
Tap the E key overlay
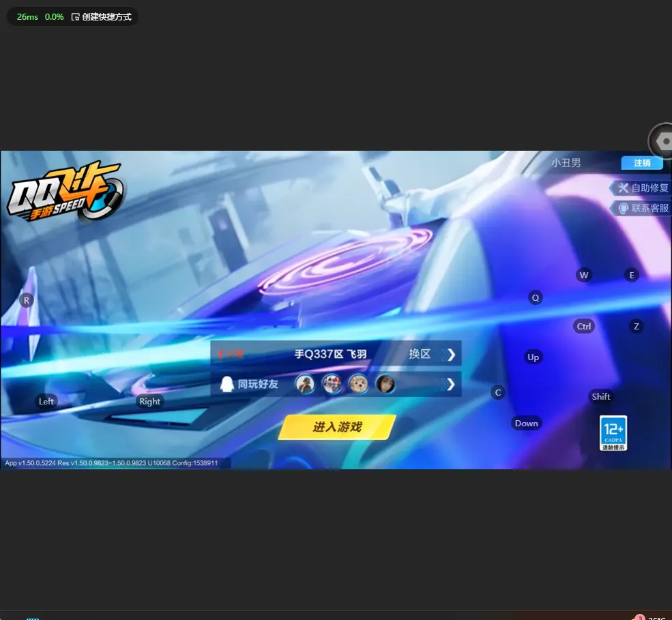pos(632,275)
